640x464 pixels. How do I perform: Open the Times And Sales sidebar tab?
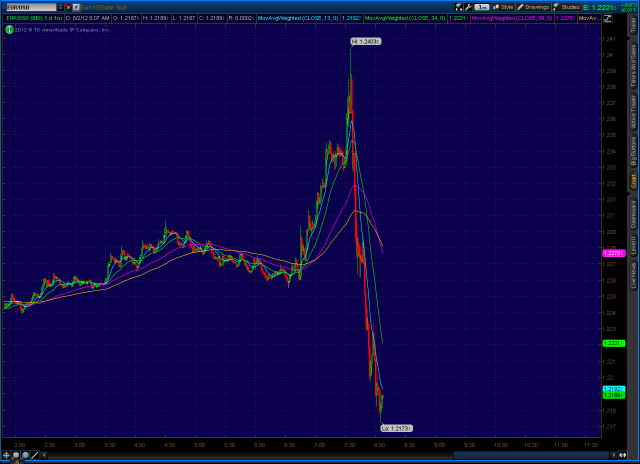tap(633, 66)
